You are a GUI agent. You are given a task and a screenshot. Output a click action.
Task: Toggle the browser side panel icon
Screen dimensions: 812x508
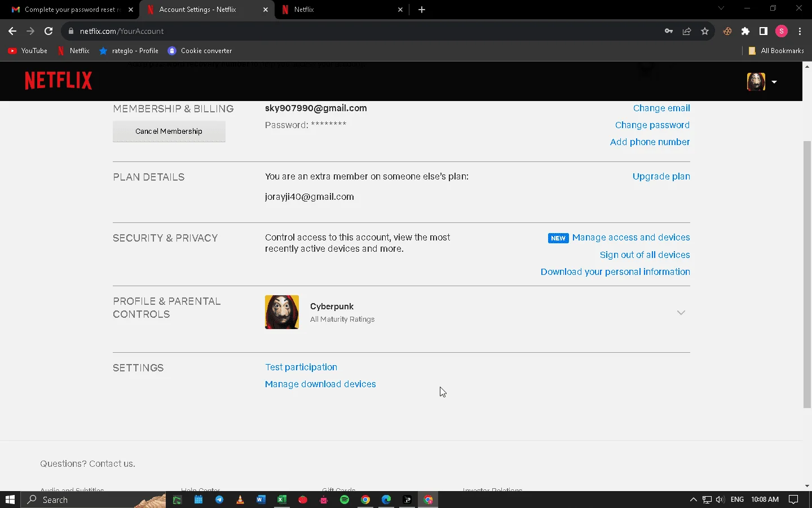tap(764, 31)
